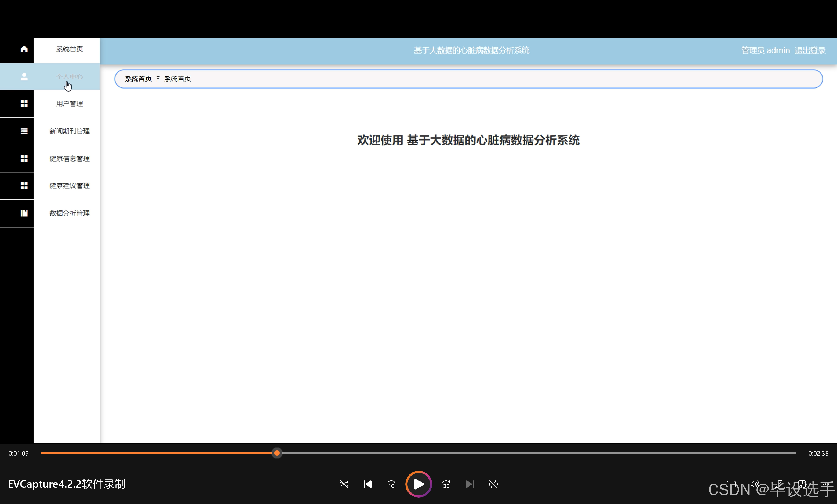Click the first 系统首页 breadcrumb
837x504 pixels.
(138, 79)
